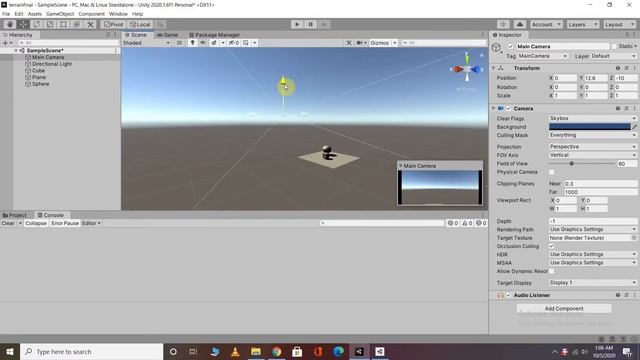Image resolution: width=640 pixels, height=360 pixels.
Task: Select Directional Light in Hierarchy
Action: pos(52,64)
